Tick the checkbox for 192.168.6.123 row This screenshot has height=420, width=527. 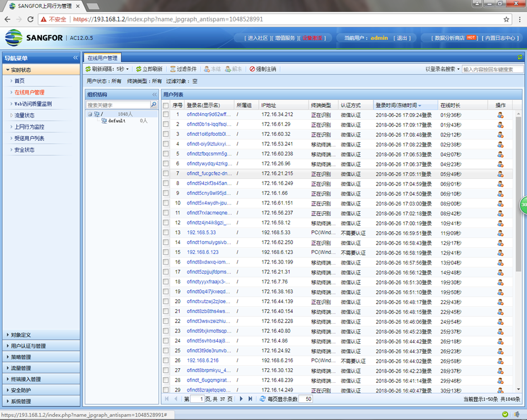(166, 252)
